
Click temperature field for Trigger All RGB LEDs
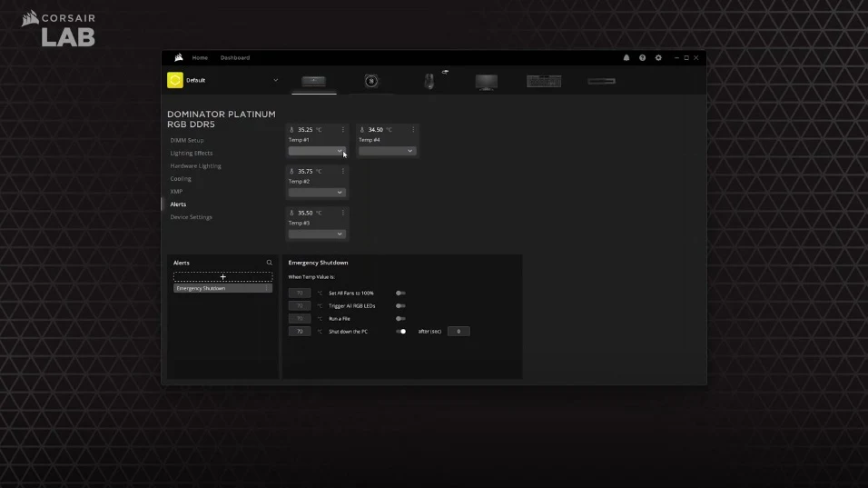300,305
